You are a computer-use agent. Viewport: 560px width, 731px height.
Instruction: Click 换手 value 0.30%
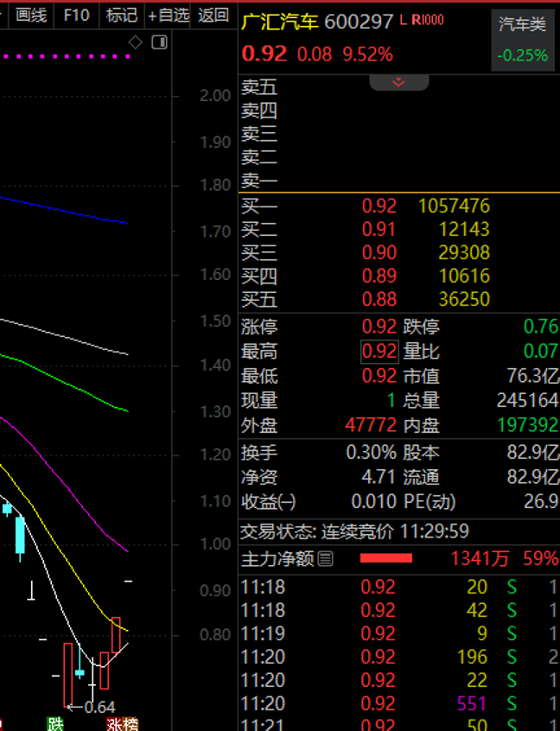pos(371,452)
